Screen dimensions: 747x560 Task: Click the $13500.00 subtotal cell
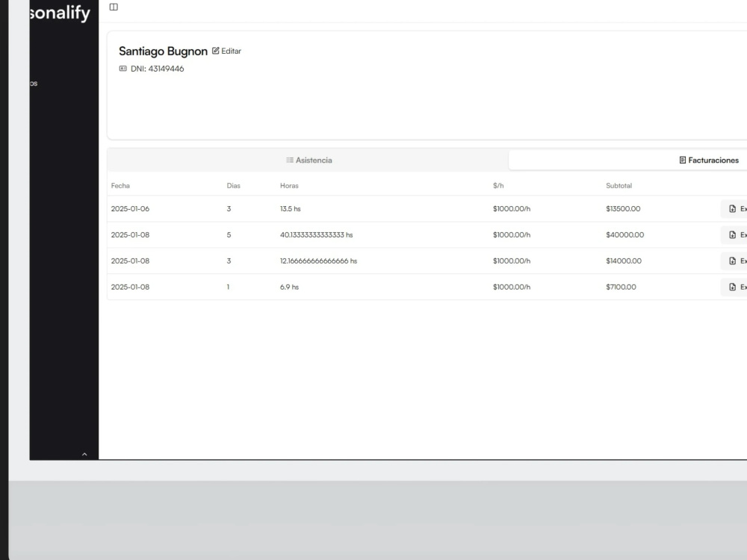(623, 208)
